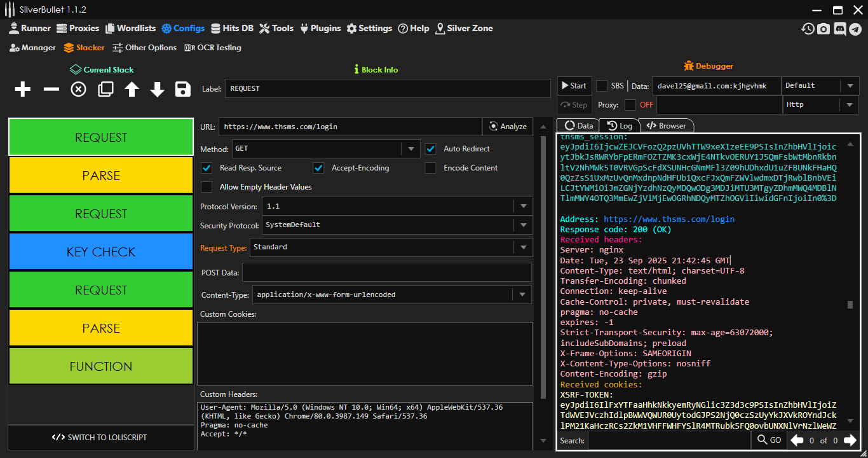
Task: Disable the Auto Redirect checkbox
Action: [431, 149]
